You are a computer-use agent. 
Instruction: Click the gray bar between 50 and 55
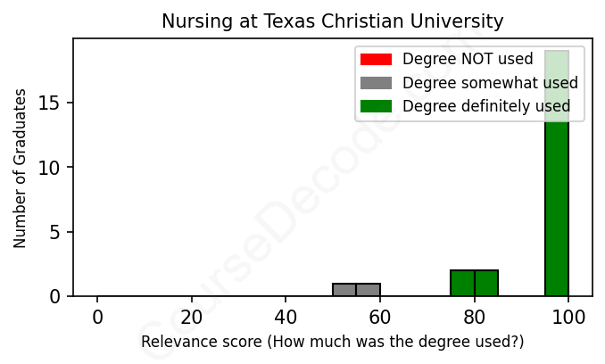point(344,290)
